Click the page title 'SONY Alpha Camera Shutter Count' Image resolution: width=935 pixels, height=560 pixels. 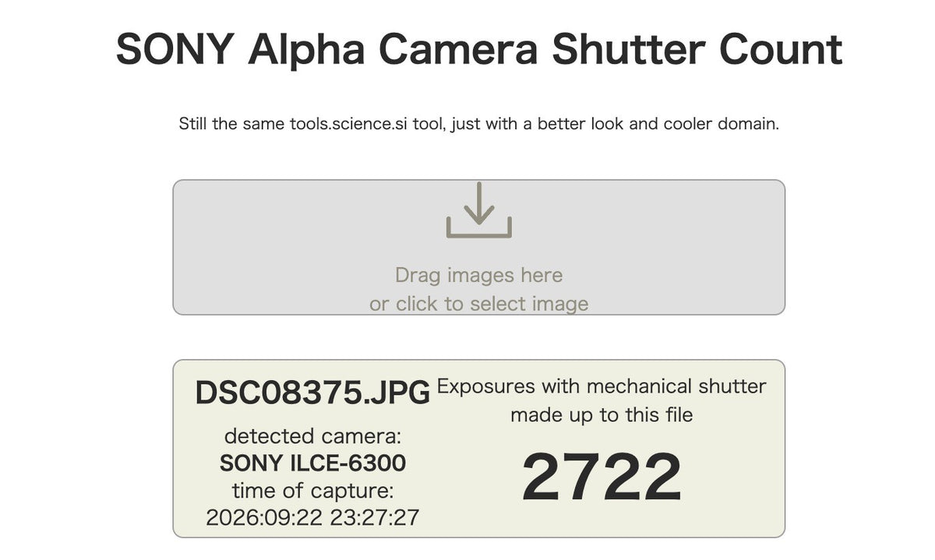pos(478,50)
